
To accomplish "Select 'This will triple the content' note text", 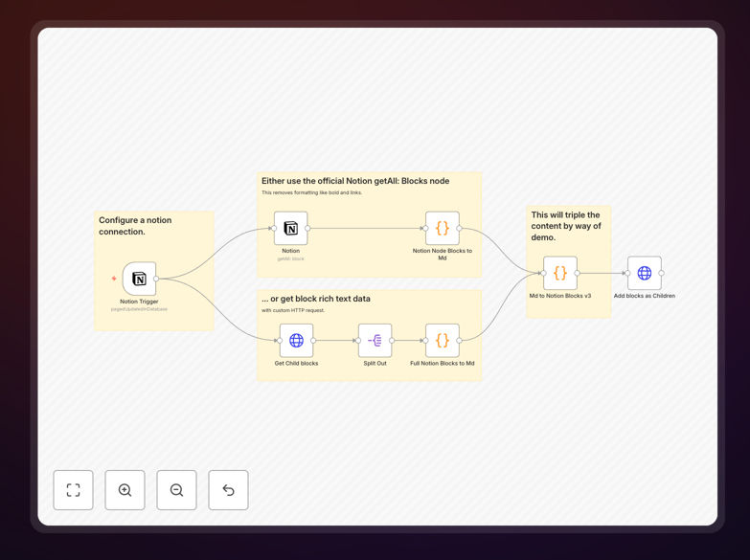I will click(x=566, y=226).
